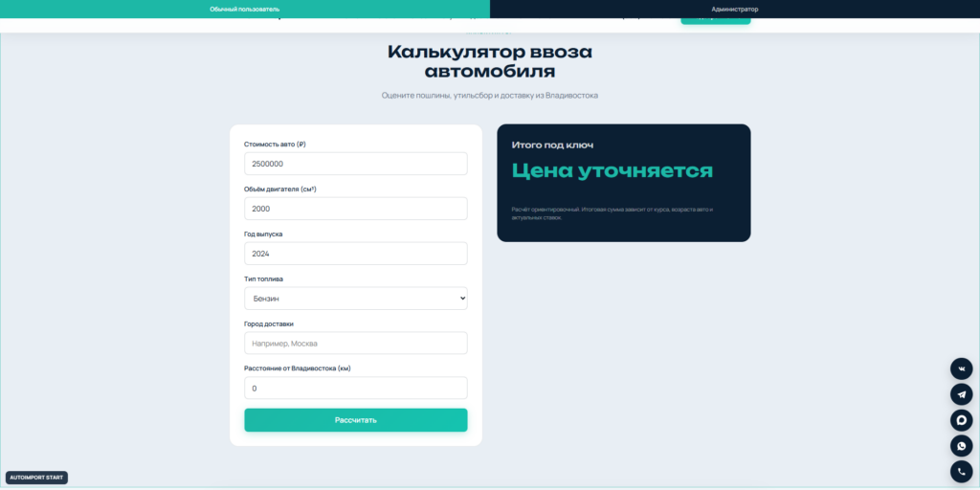Click the AUTOIMPORT START badge
The width and height of the screenshot is (980, 490).
tap(36, 478)
